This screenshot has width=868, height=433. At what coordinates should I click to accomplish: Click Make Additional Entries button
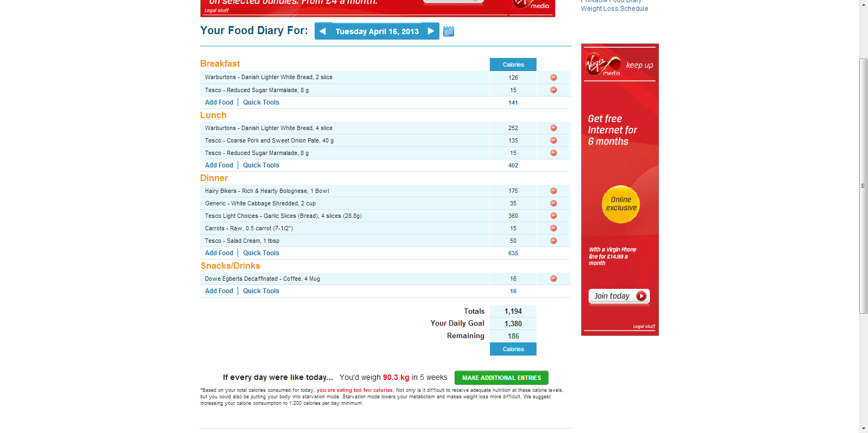click(501, 378)
